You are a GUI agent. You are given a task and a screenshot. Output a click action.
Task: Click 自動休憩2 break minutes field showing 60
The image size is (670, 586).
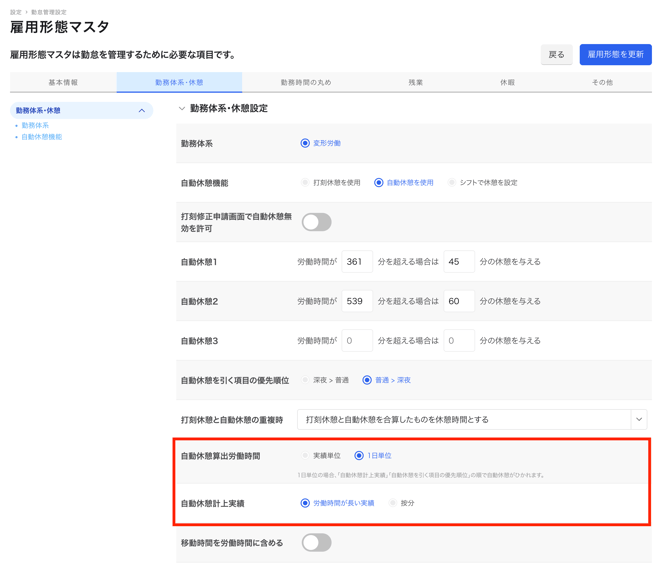pyautogui.click(x=459, y=301)
